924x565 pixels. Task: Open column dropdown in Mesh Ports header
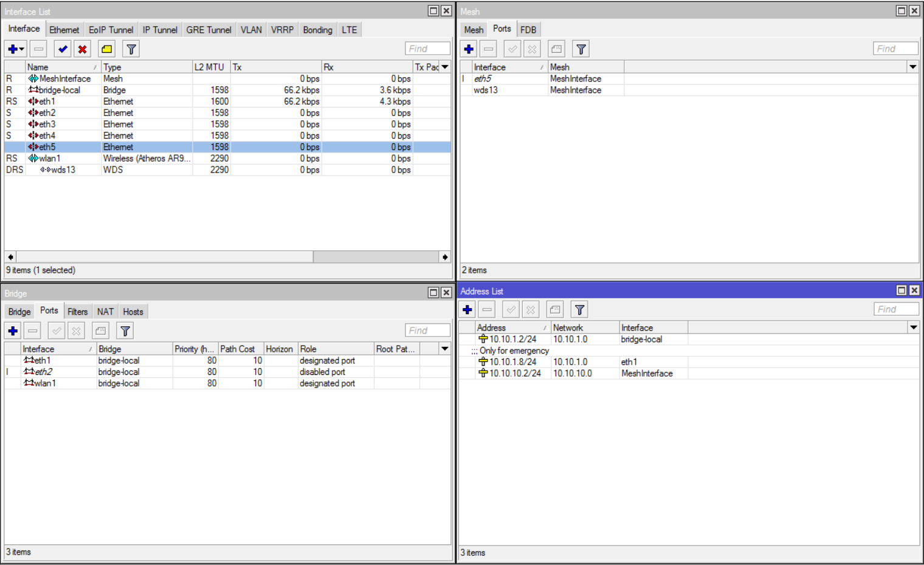coord(912,67)
